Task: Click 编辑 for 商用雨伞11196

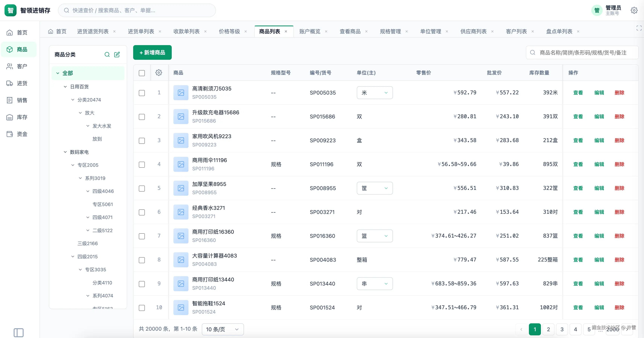Action: pos(599,164)
